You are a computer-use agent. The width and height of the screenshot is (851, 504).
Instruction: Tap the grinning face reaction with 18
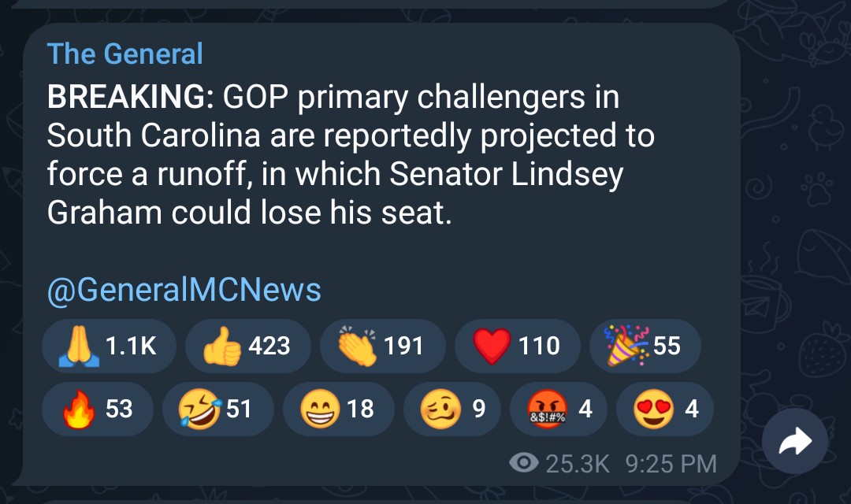(x=338, y=409)
